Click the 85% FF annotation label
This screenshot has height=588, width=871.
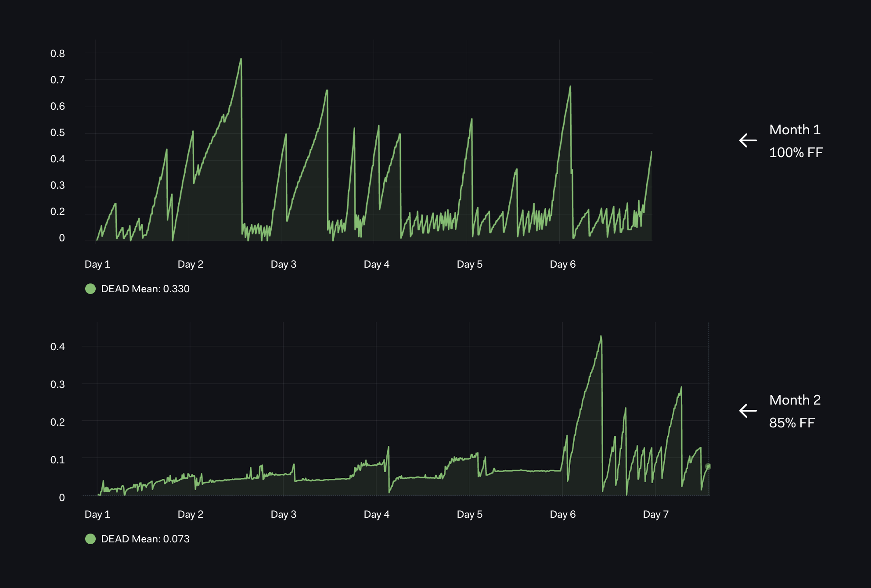792,423
